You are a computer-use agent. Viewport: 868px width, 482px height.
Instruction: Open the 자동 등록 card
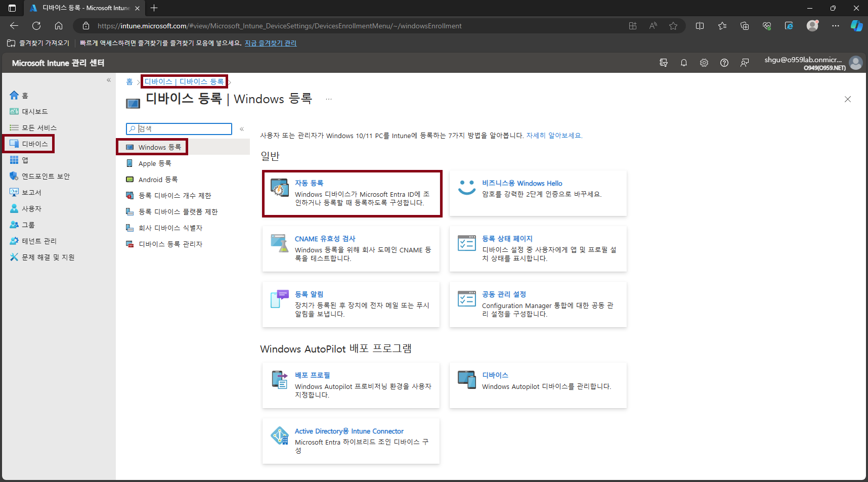[352, 194]
